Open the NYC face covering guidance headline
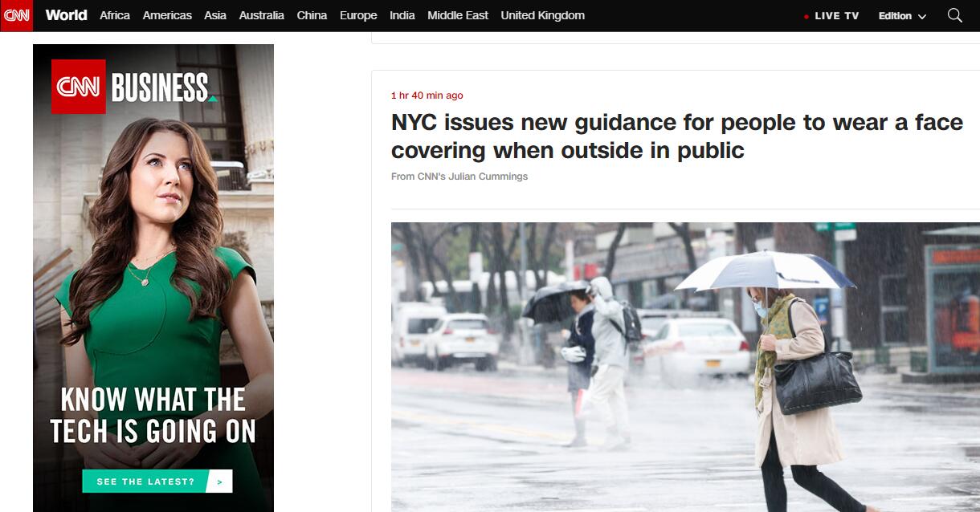Viewport: 980px width, 512px height. tap(676, 136)
